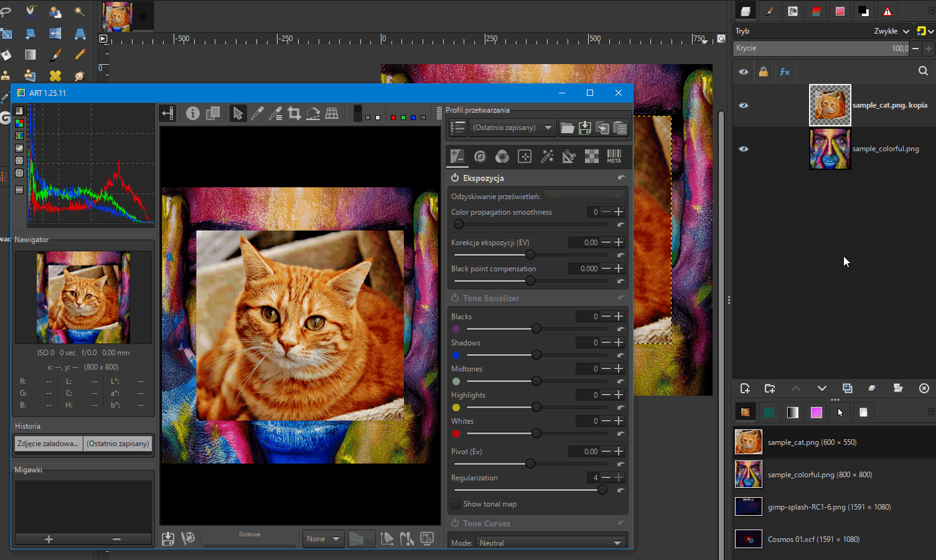The width and height of the screenshot is (936, 560).
Task: Duplicate layer using the GIMP layers button
Action: click(x=847, y=388)
